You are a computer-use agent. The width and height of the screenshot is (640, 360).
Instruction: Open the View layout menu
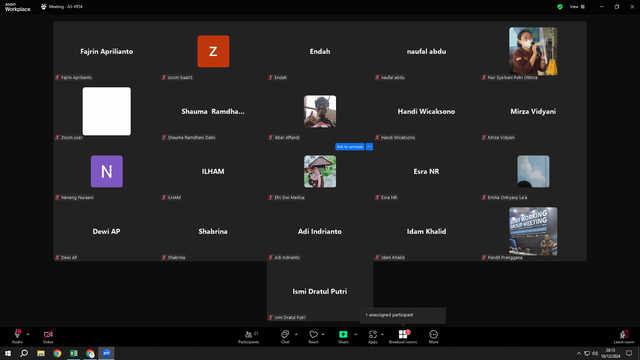577,7
